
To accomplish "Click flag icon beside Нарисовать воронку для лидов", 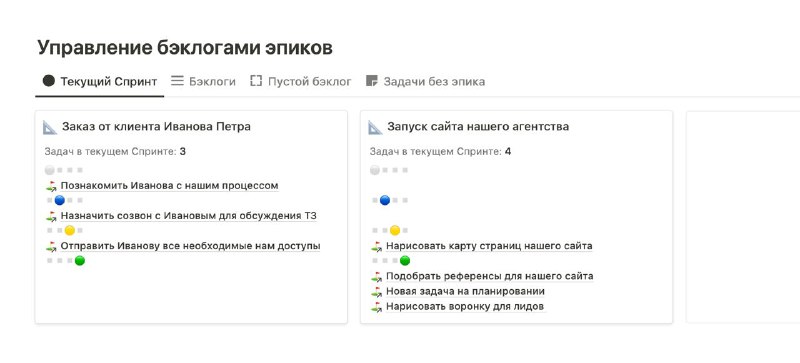I will [377, 307].
